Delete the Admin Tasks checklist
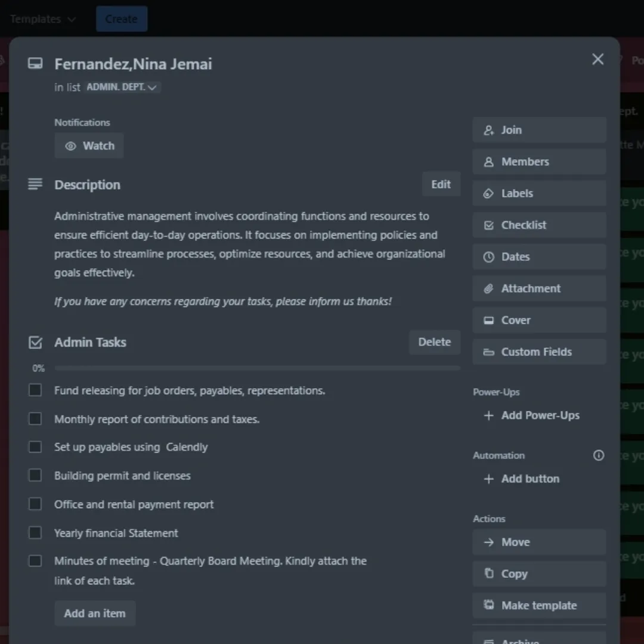 click(x=434, y=342)
